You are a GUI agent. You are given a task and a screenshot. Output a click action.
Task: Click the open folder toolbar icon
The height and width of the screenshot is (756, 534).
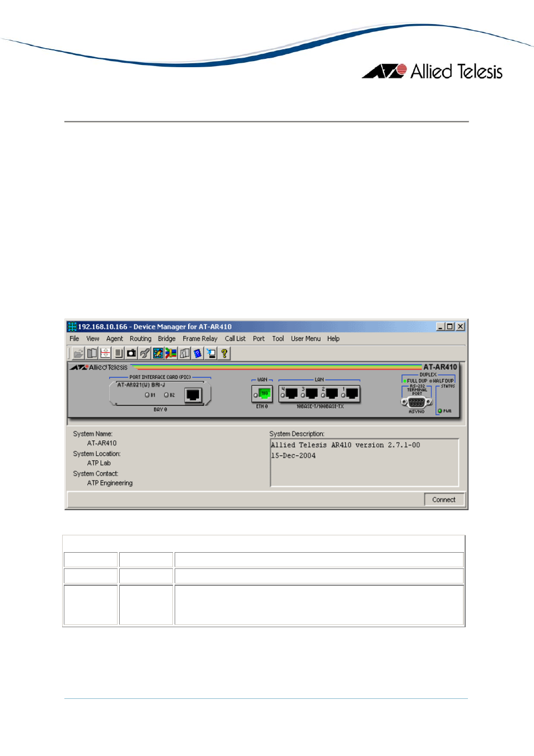78,353
